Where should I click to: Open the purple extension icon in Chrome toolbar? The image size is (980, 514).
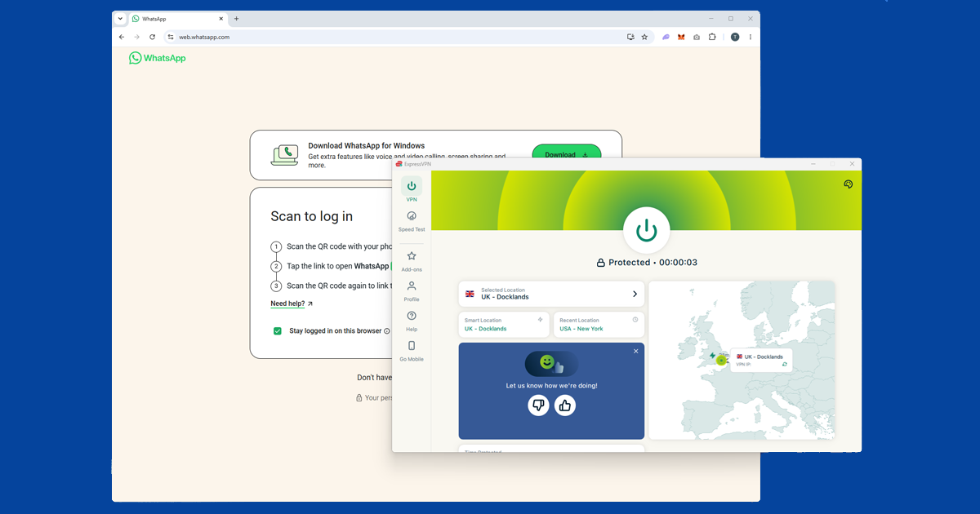666,37
